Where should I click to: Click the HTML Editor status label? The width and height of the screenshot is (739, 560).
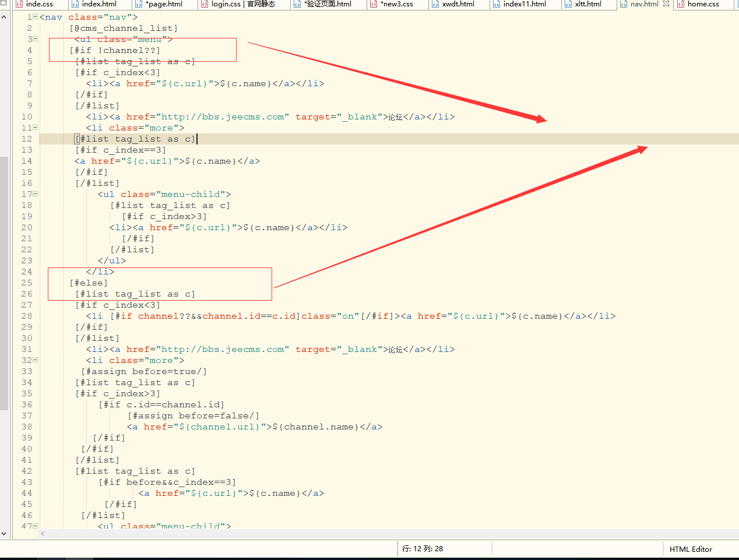coord(691,549)
